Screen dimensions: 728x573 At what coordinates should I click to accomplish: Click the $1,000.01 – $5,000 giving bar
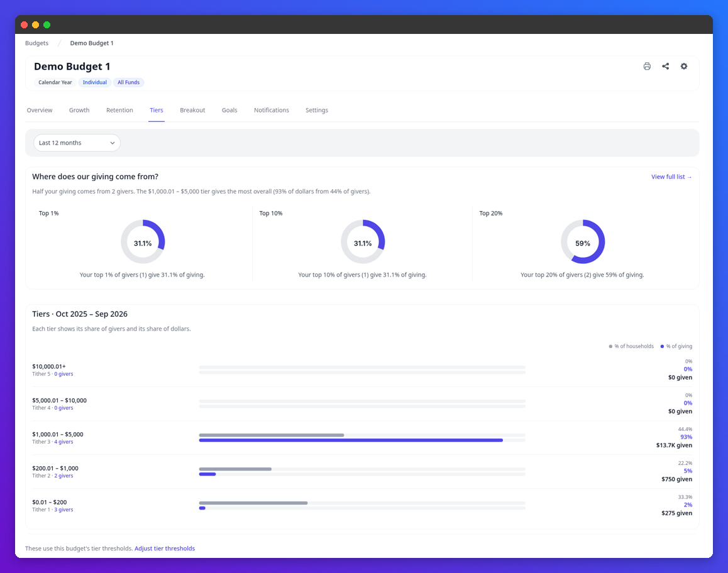point(351,440)
